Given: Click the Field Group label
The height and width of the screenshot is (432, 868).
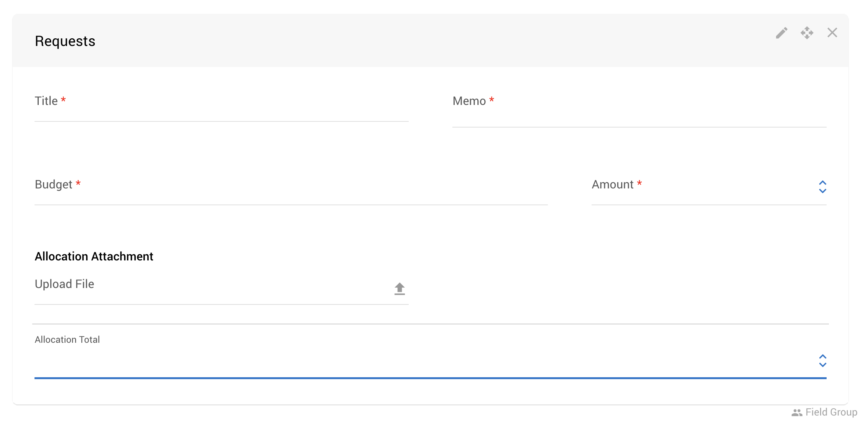Looking at the screenshot, I should click(x=831, y=412).
